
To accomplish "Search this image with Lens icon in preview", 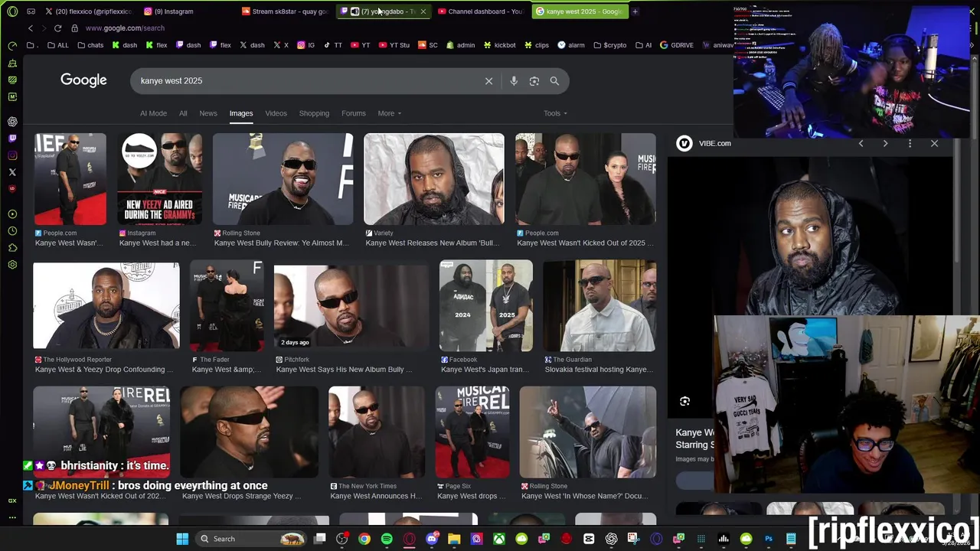I will point(684,401).
